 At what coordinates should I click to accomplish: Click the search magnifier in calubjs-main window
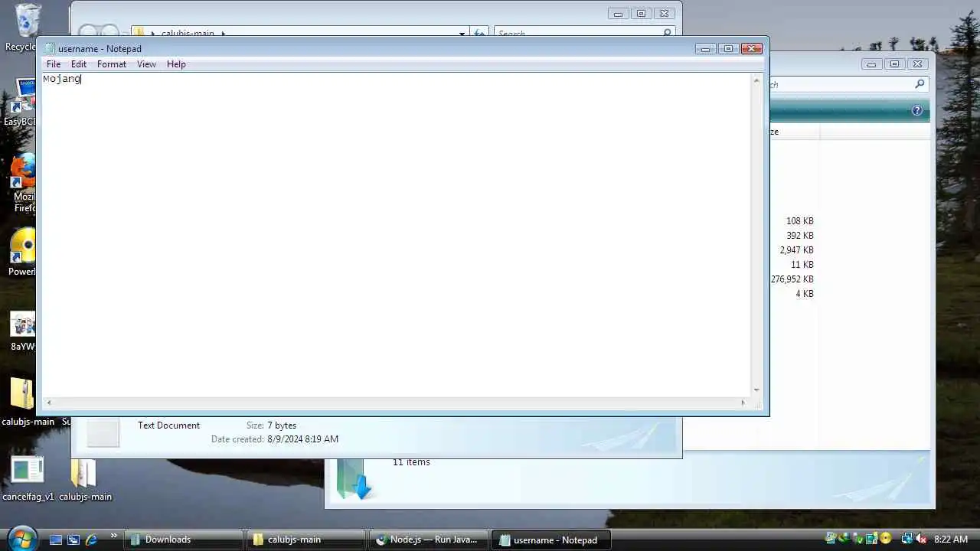(667, 34)
